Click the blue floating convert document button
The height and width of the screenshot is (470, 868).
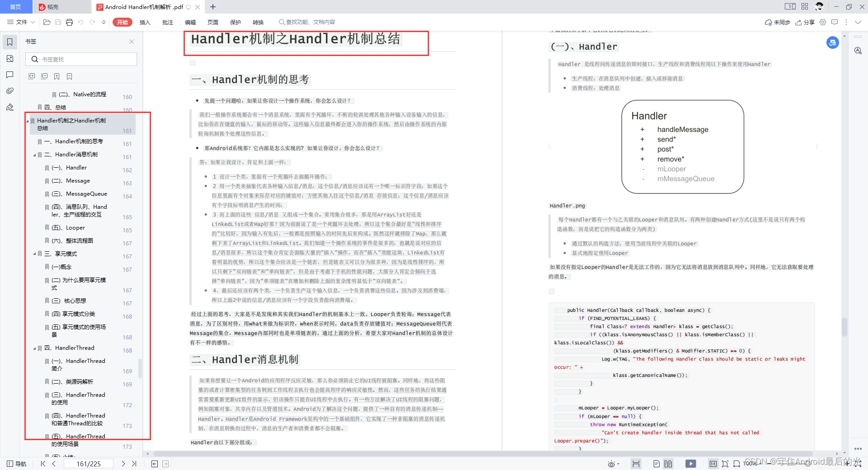833,42
